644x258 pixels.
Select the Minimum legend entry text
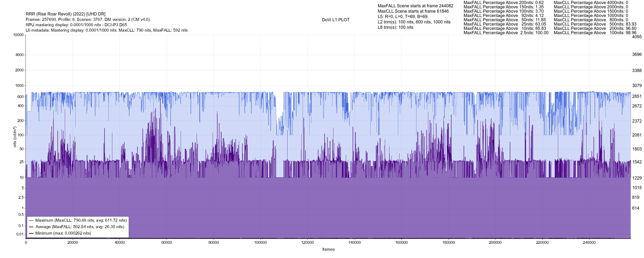tap(63, 233)
